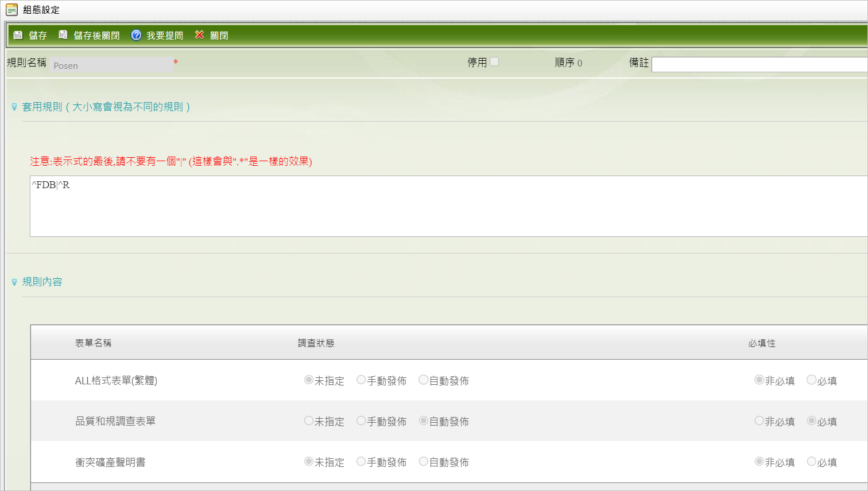Click the 規則名稱 field label
This screenshot has height=491, width=868.
26,63
